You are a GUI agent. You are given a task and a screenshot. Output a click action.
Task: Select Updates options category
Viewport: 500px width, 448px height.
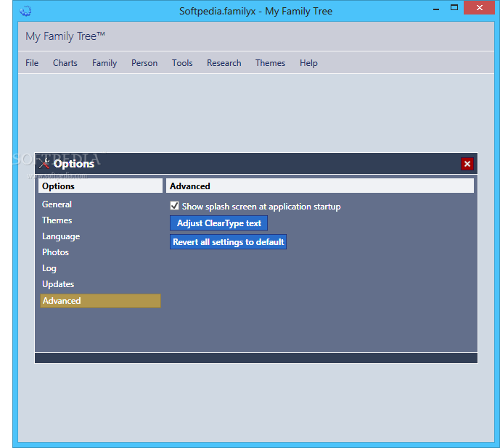pos(58,284)
